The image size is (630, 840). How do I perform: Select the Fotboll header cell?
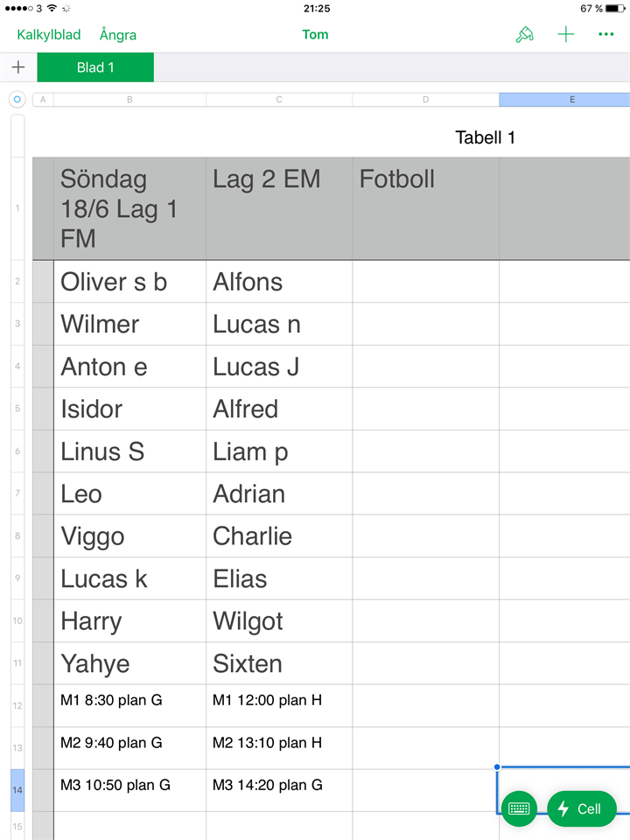click(x=425, y=208)
